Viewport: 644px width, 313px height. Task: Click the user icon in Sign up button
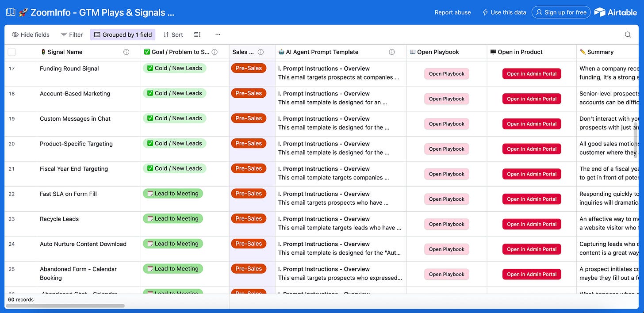point(539,12)
